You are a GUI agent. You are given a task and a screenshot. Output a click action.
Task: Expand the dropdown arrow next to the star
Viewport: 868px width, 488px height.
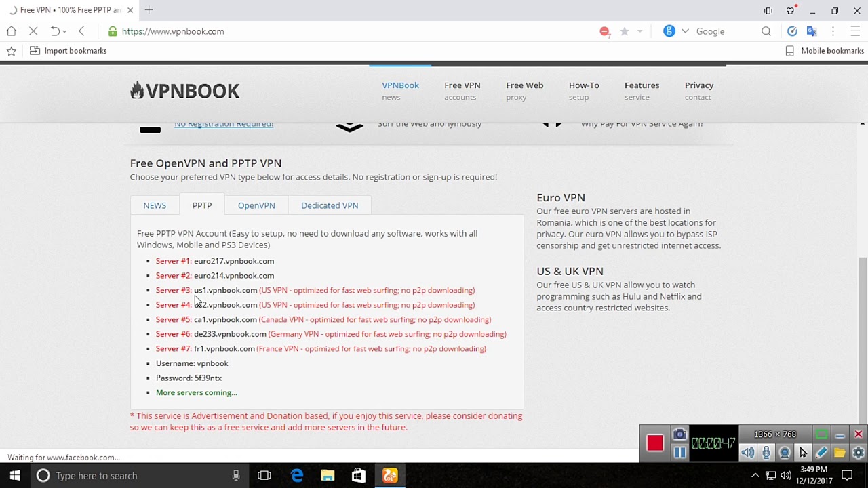[639, 31]
